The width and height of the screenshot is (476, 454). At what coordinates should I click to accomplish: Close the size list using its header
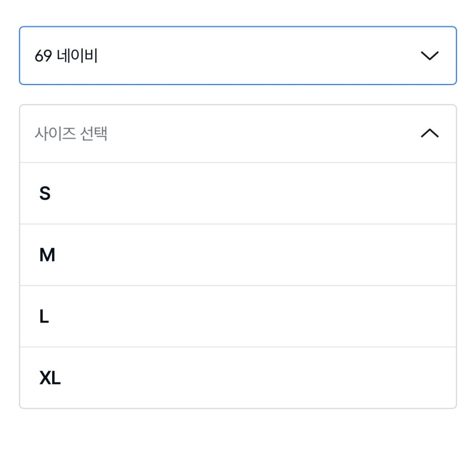click(238, 133)
